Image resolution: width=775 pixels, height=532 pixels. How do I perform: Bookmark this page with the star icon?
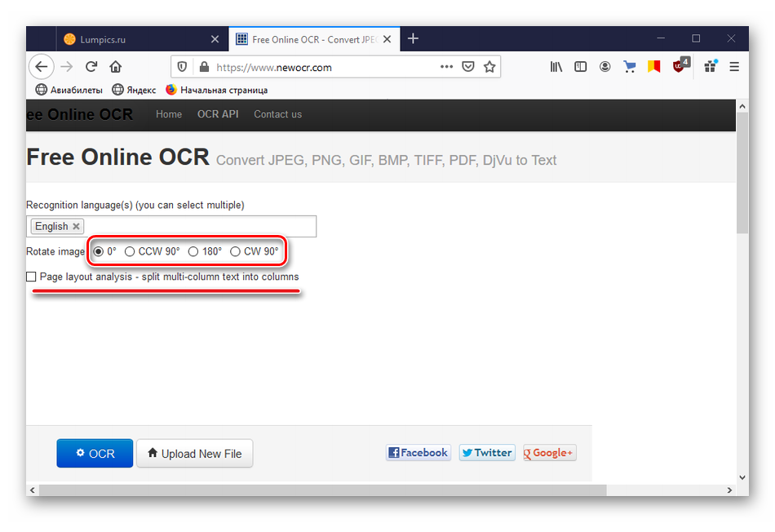coord(489,67)
